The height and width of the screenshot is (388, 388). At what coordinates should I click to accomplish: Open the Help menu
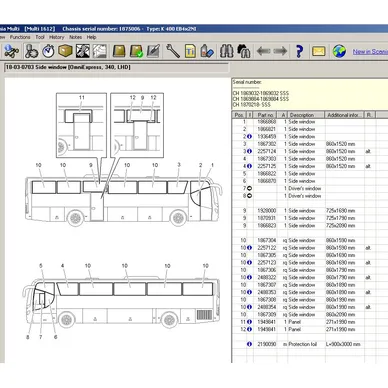[91, 37]
